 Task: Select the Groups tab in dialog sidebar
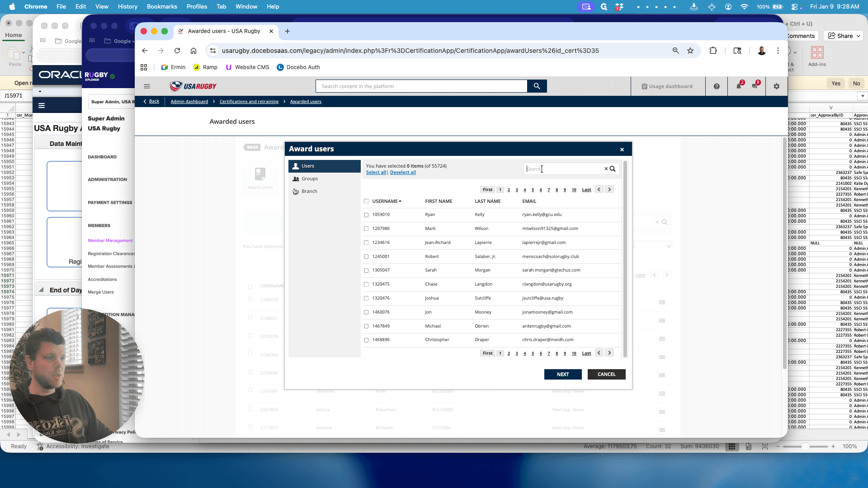(325, 178)
